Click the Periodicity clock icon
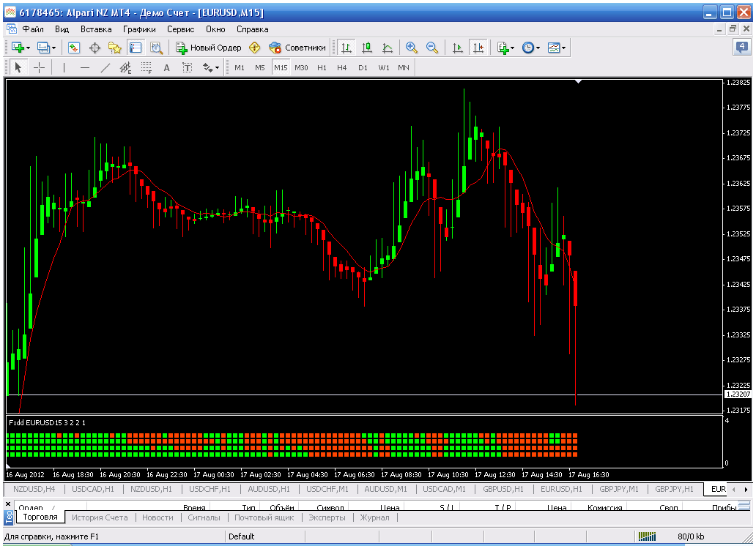This screenshot has height=546, width=756. (x=528, y=48)
